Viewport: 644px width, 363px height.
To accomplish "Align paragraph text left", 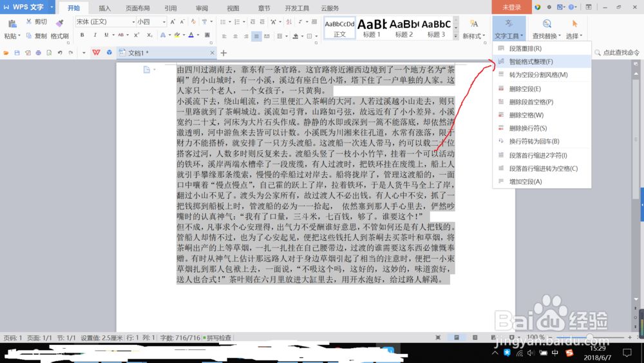I will [x=224, y=36].
